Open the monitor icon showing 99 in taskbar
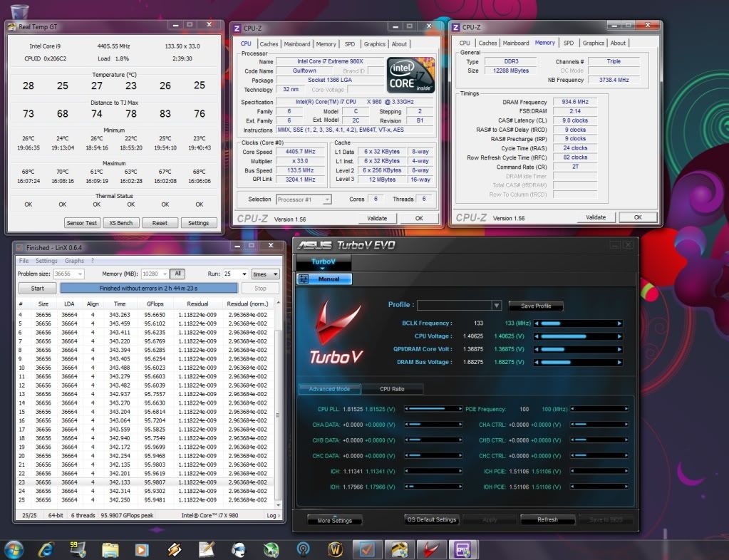This screenshot has width=729, height=560. pyautogui.click(x=78, y=549)
